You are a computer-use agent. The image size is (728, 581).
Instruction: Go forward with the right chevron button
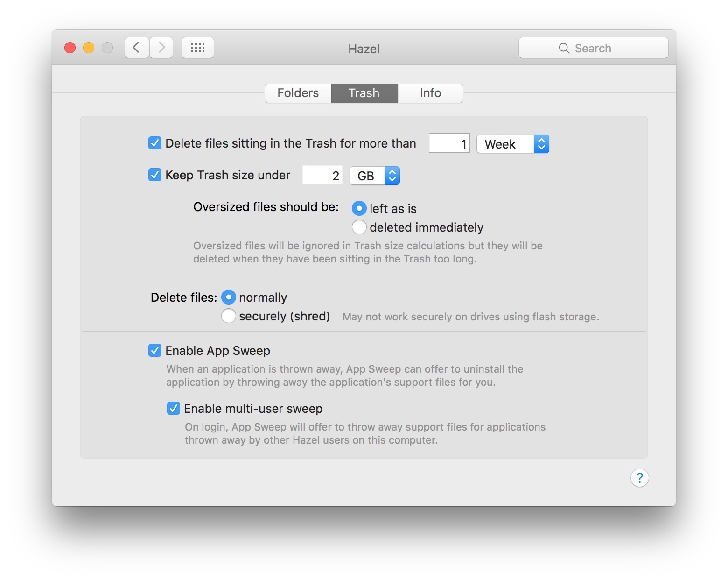(x=161, y=48)
